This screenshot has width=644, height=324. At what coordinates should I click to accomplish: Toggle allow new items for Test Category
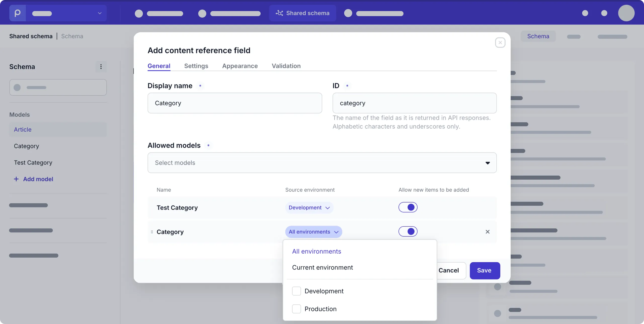click(408, 207)
